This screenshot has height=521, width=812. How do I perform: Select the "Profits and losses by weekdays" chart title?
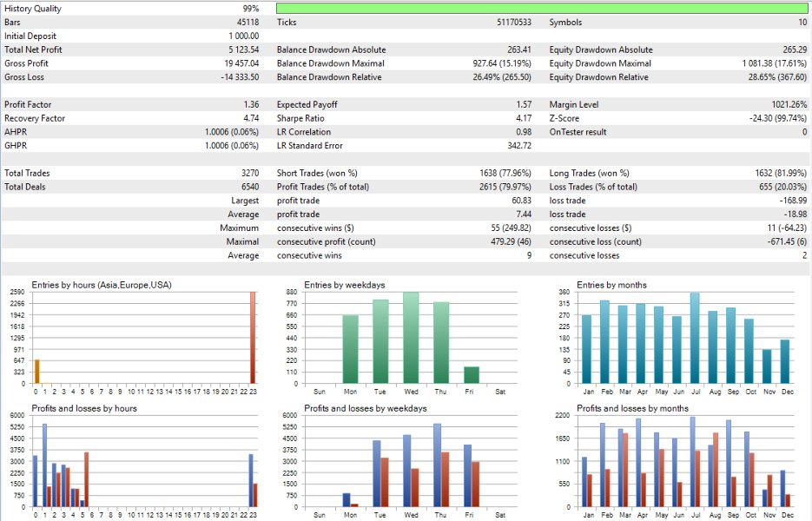pos(366,408)
